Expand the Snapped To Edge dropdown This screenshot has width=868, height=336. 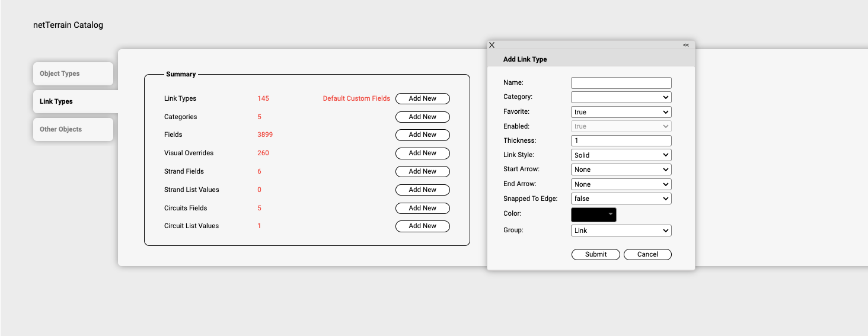pos(621,199)
